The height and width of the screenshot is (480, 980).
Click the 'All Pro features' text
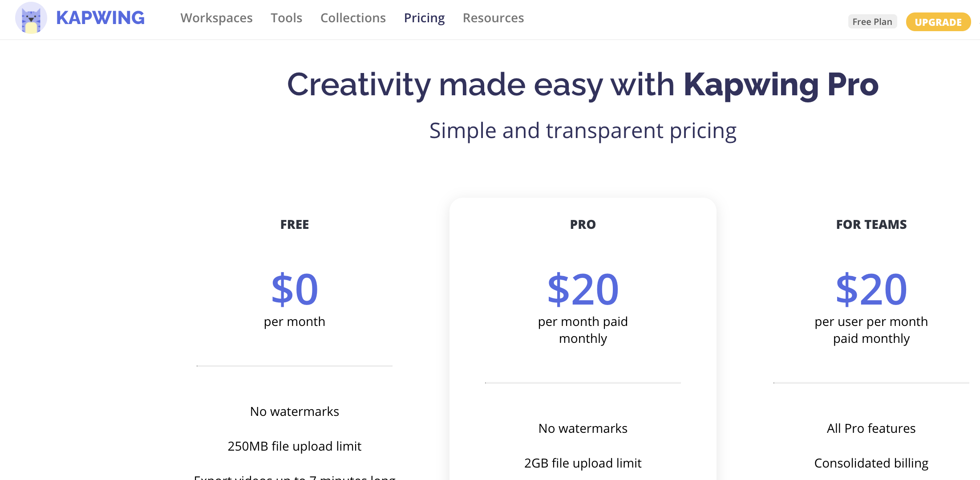click(871, 428)
